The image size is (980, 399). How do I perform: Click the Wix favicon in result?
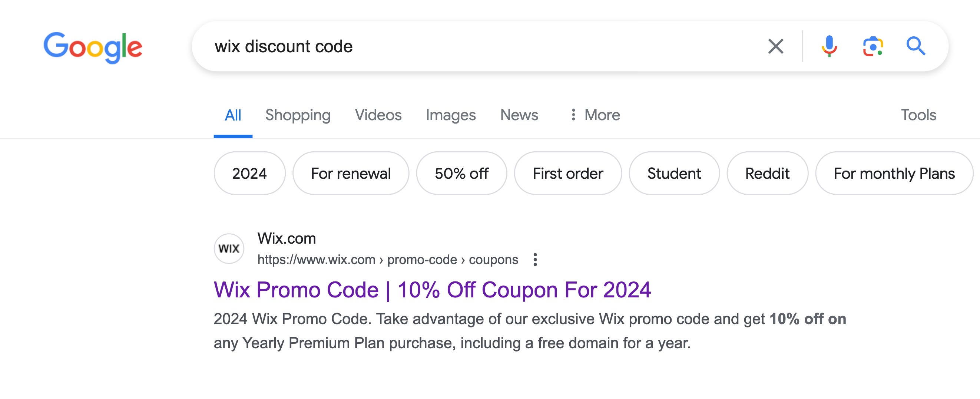click(x=229, y=248)
